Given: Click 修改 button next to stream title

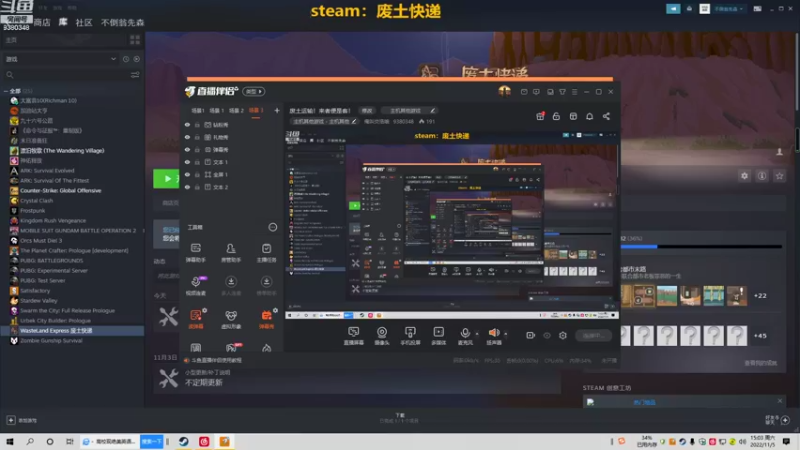Looking at the screenshot, I should pos(367,111).
